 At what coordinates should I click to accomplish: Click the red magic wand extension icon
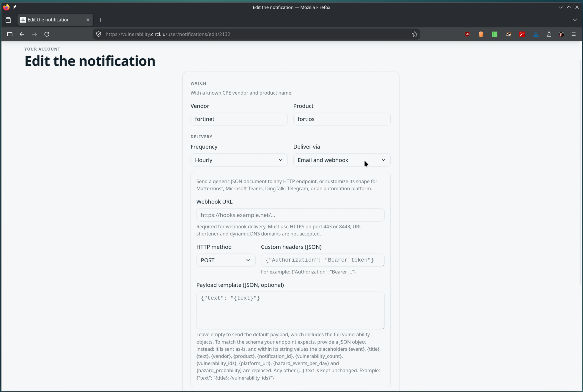click(x=522, y=34)
